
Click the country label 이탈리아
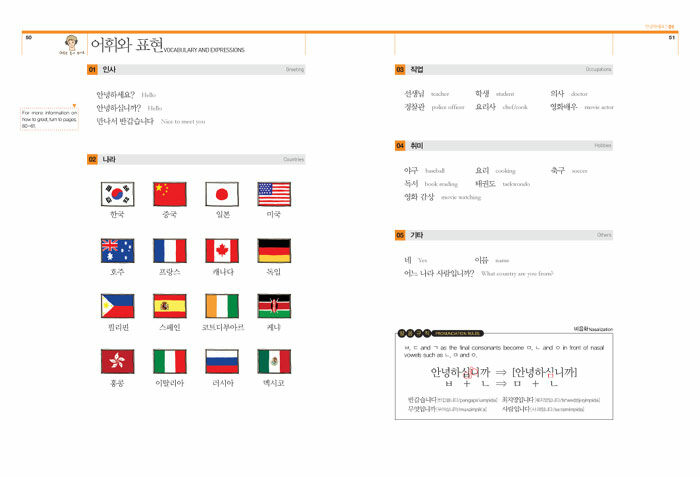pyautogui.click(x=170, y=383)
